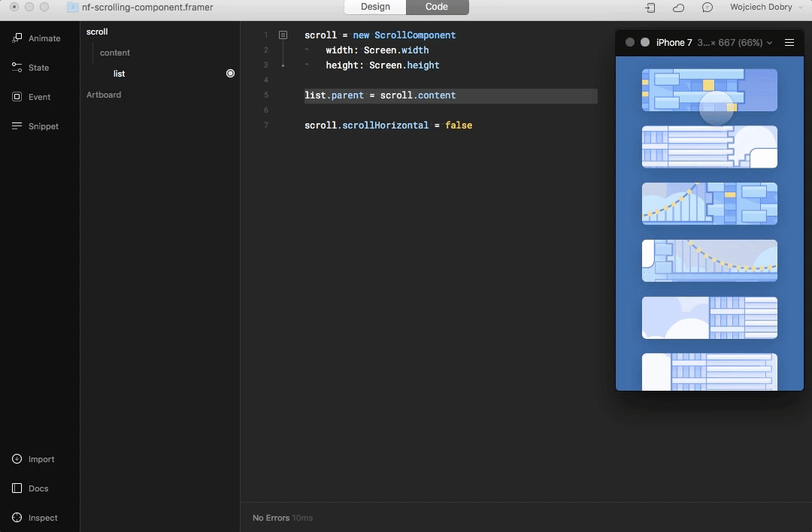This screenshot has width=812, height=532.
Task: Click the cloud upload icon
Action: 678,8
